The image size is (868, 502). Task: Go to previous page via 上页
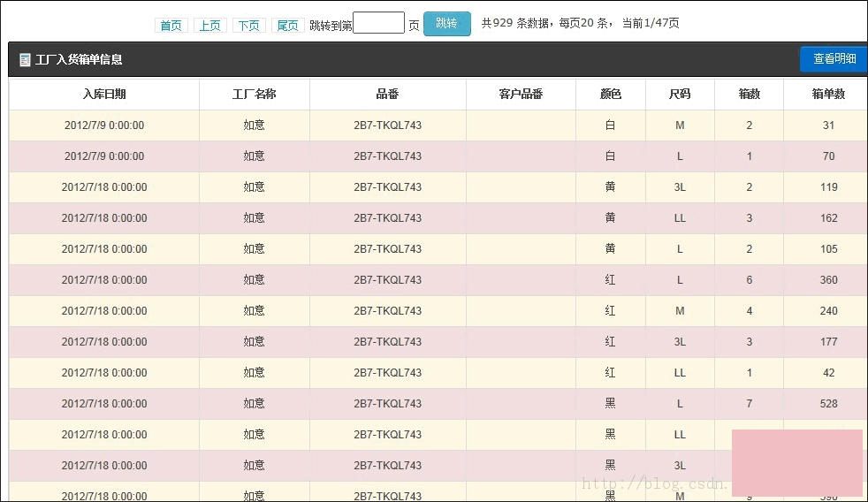pos(209,26)
